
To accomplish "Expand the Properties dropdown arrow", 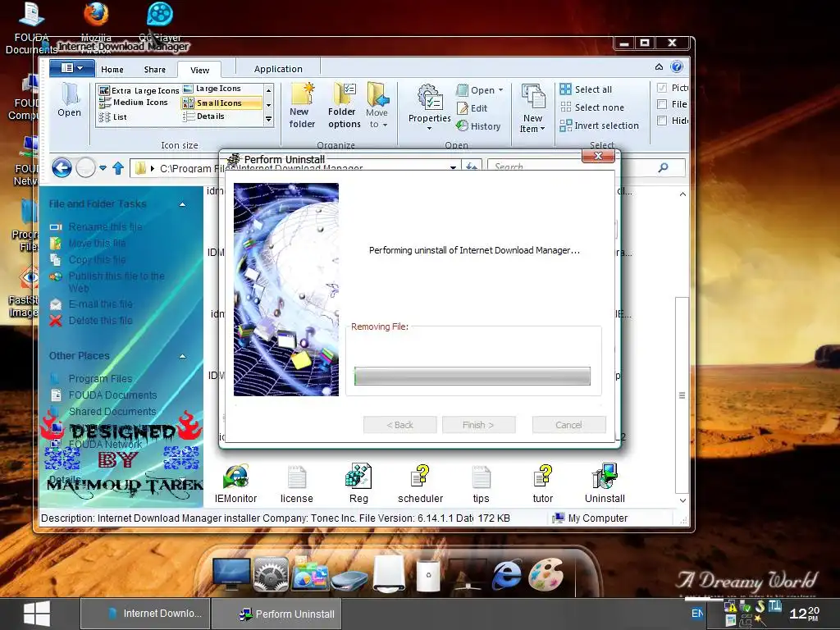I will (429, 129).
